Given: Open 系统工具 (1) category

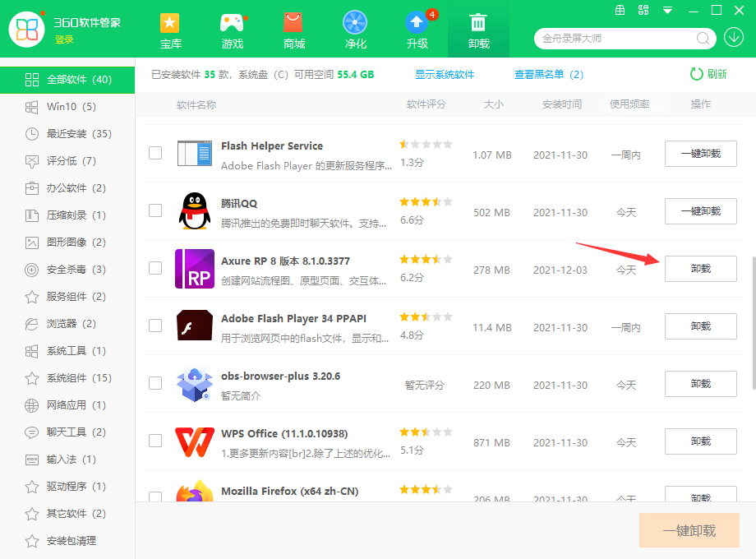Looking at the screenshot, I should click(67, 351).
